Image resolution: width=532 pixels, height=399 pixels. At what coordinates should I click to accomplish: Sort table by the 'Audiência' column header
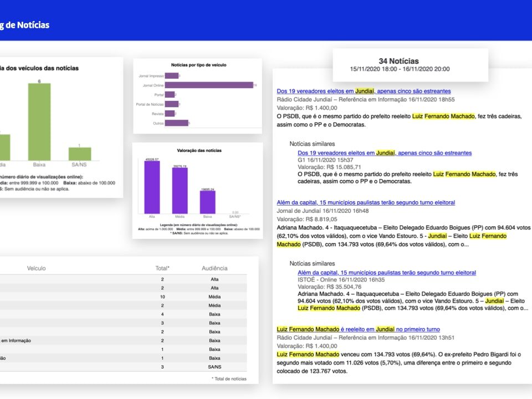pos(214,268)
